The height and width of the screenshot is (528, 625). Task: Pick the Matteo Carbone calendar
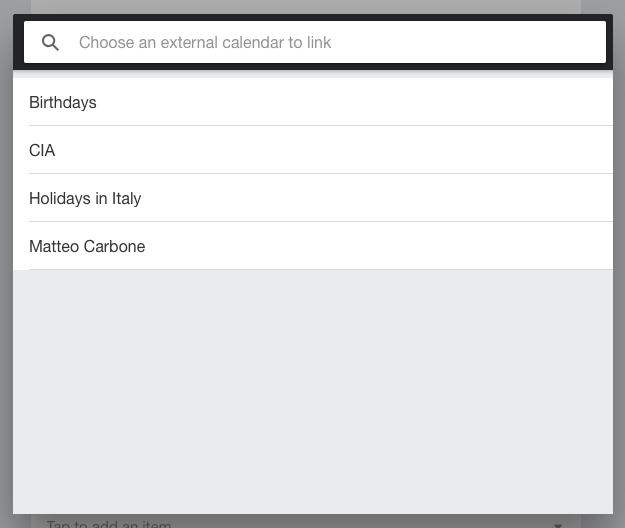point(87,246)
